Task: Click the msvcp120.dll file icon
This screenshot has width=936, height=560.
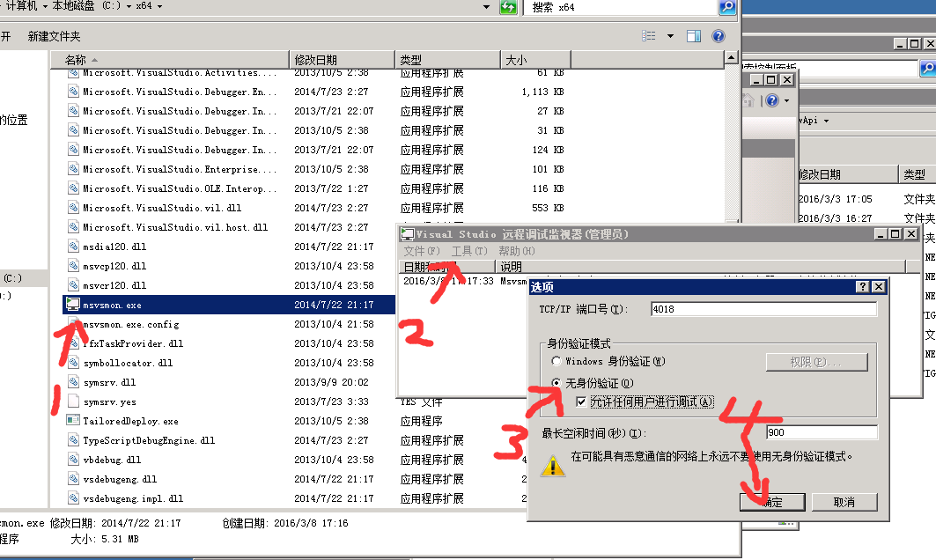Action: tap(73, 266)
